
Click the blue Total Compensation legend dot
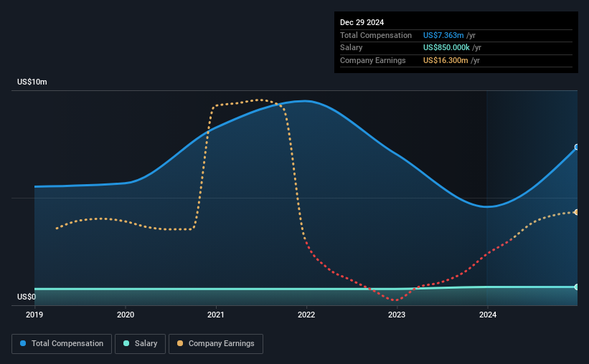click(x=23, y=343)
